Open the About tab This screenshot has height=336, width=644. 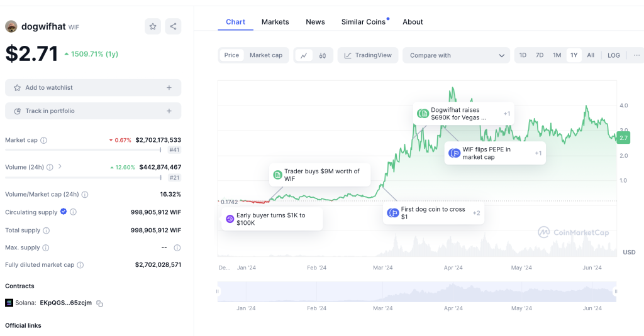pos(413,22)
